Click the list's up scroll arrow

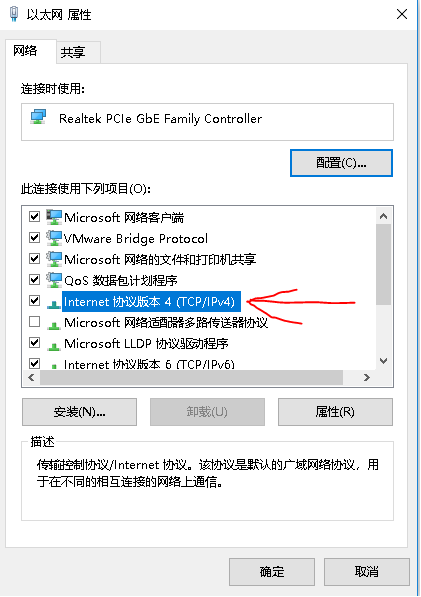click(x=384, y=216)
